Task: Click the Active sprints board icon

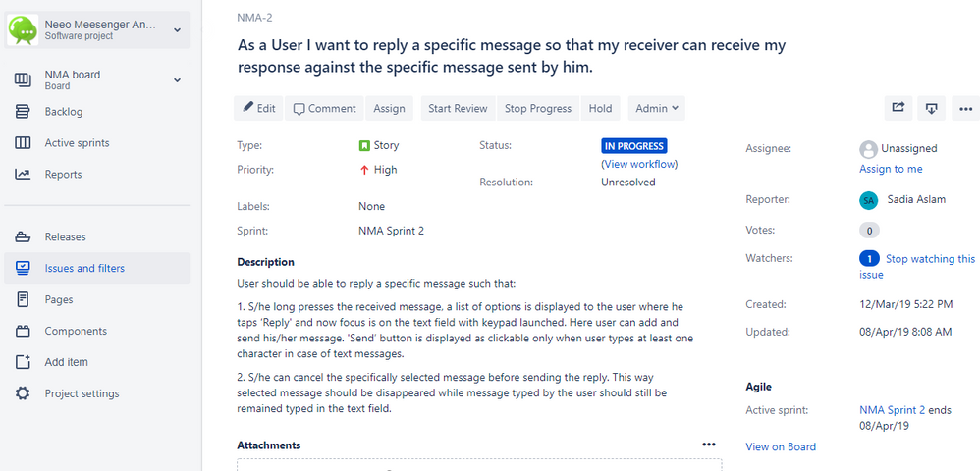Action: coord(23,143)
